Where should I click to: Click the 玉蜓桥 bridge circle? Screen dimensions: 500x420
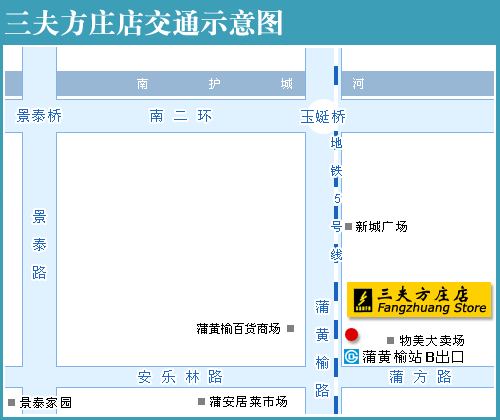pos(323,116)
